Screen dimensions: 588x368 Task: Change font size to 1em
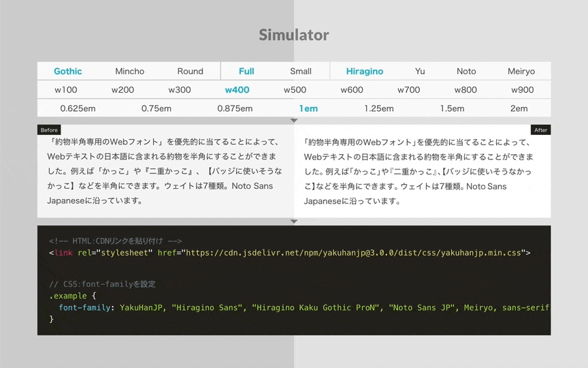click(x=308, y=108)
